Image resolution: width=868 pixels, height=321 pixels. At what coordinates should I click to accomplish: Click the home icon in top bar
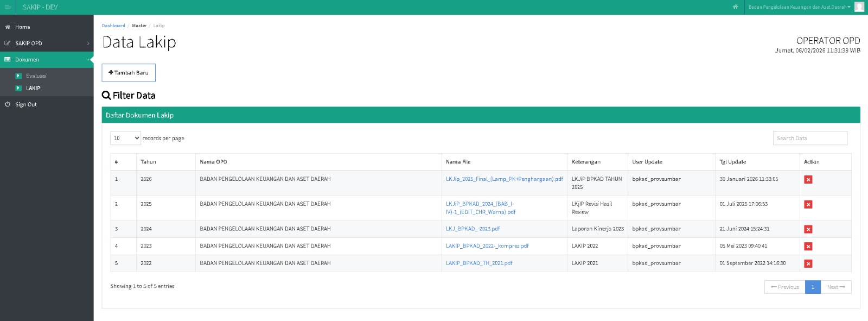(x=735, y=7)
